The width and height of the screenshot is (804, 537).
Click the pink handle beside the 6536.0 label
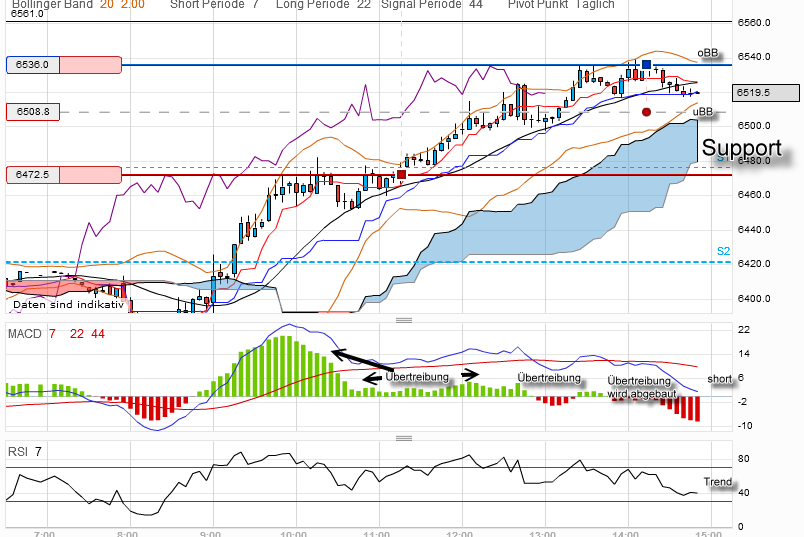(x=91, y=65)
